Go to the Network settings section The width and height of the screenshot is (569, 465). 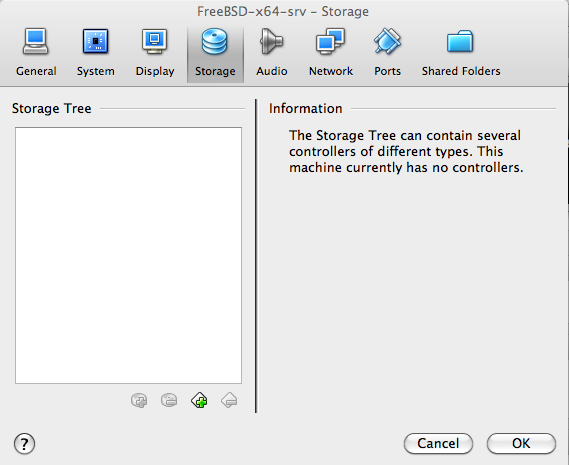tap(331, 53)
